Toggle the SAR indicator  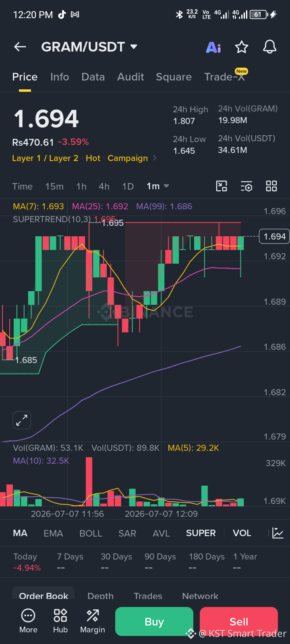127,533
